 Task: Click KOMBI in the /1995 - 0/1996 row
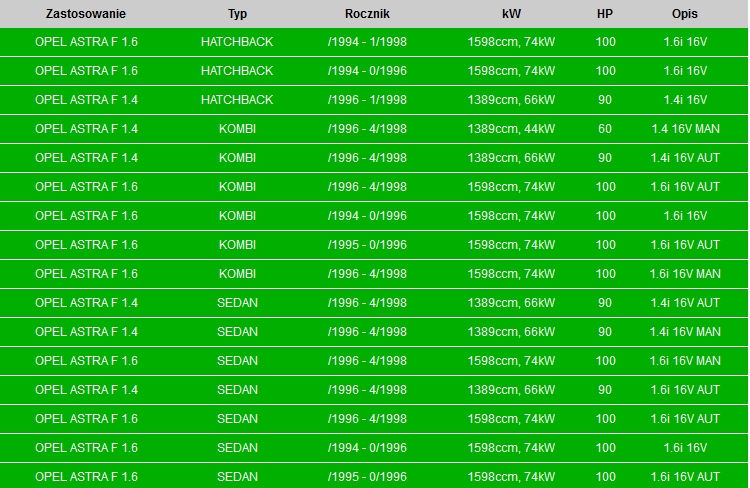[x=237, y=245]
